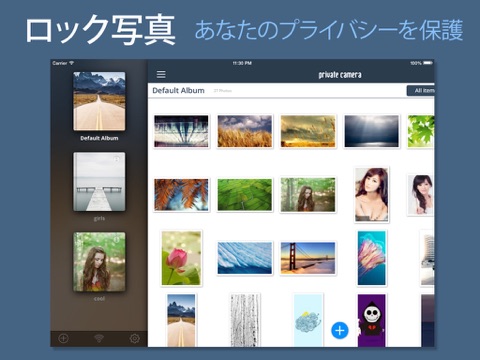Screen dimensions: 480x360
Task: Open the skull grim reaper image
Action: click(372, 320)
